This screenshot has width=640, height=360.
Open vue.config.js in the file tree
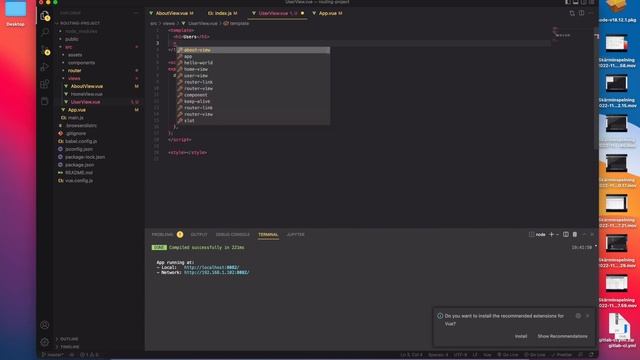click(x=79, y=180)
